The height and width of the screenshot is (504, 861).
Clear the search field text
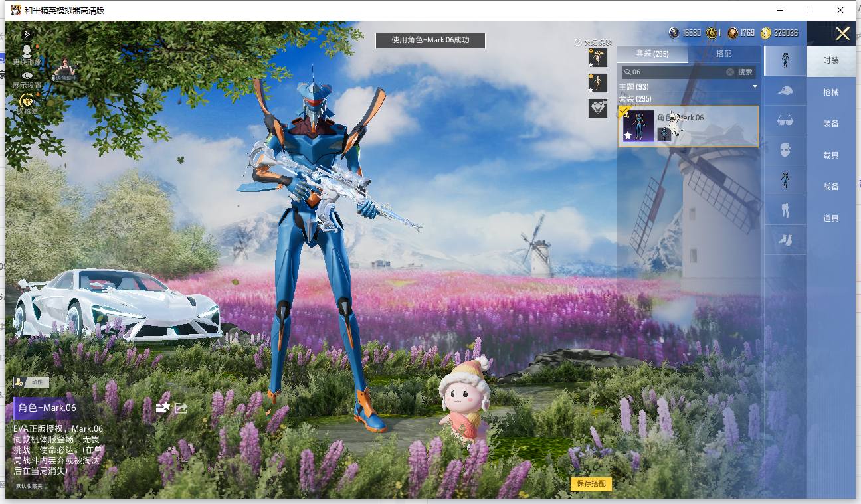730,72
